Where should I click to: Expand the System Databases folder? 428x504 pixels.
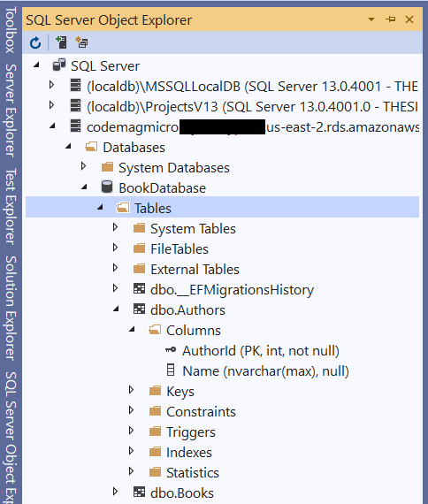pos(83,166)
